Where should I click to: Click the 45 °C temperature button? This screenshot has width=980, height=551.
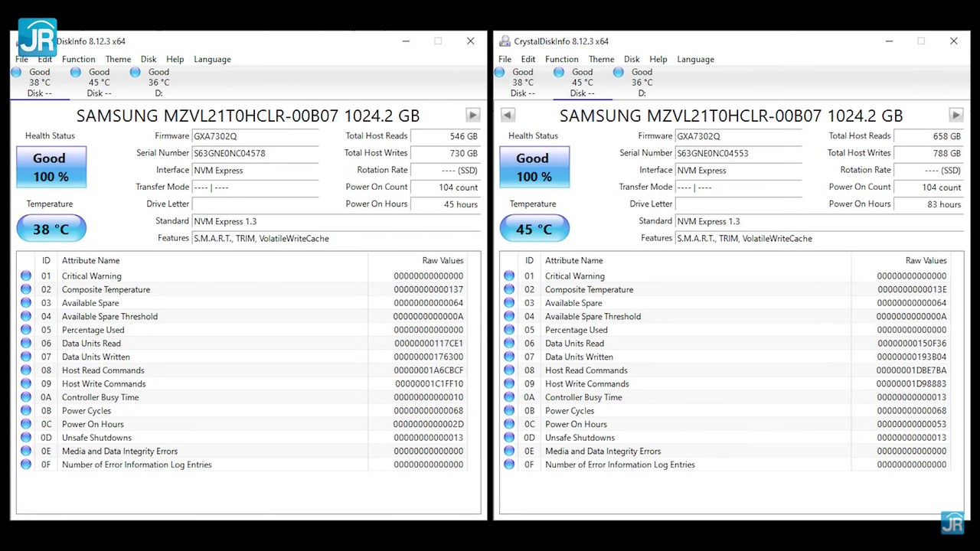coord(534,229)
